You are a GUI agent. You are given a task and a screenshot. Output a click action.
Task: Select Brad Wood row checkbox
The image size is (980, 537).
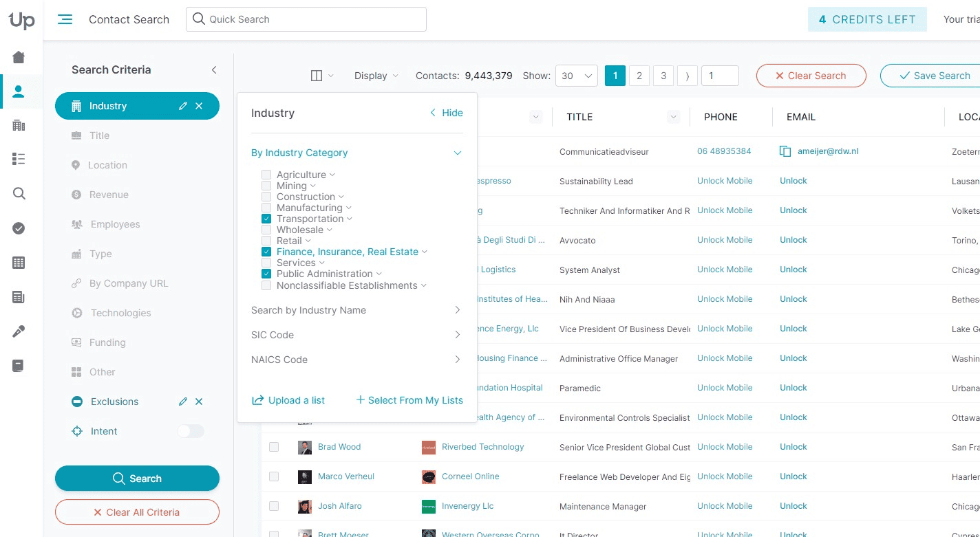tap(274, 447)
